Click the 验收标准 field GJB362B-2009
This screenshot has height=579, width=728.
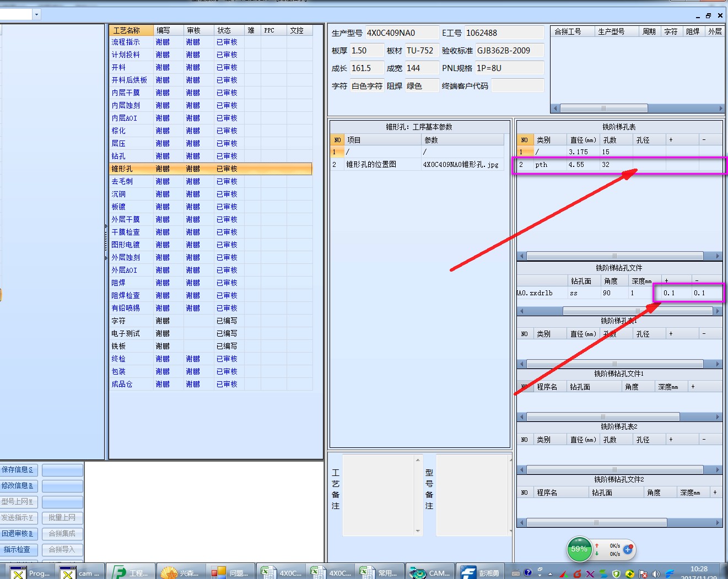click(x=509, y=51)
